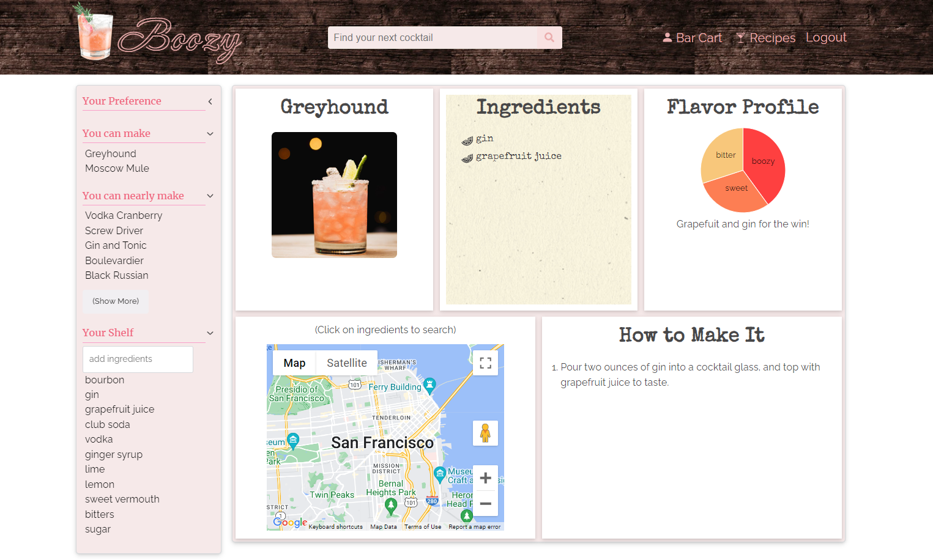Collapse the You can nearly make section
Image resolution: width=933 pixels, height=560 pixels.
tap(210, 196)
